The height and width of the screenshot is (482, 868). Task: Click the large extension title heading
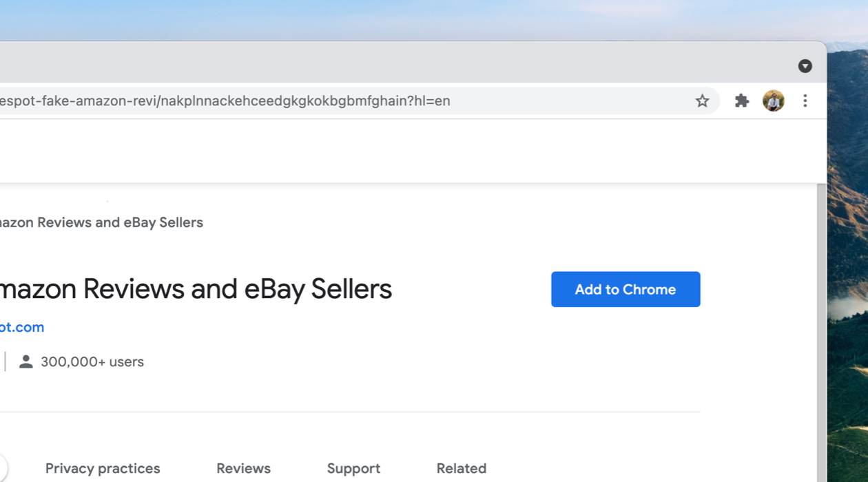coord(196,289)
